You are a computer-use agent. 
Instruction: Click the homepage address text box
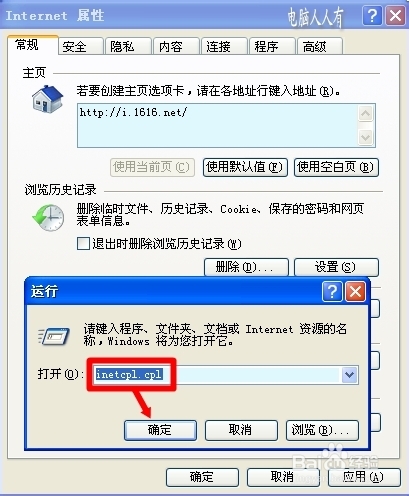(217, 125)
